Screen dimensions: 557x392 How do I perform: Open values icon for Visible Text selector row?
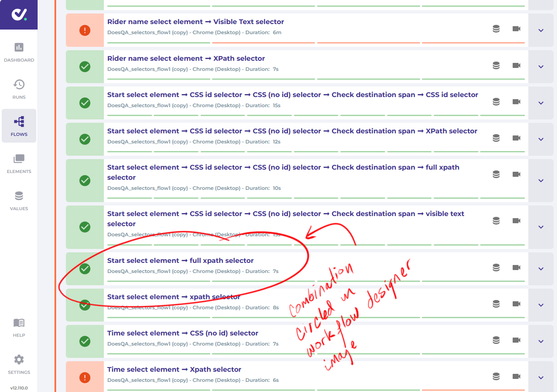coord(496,29)
